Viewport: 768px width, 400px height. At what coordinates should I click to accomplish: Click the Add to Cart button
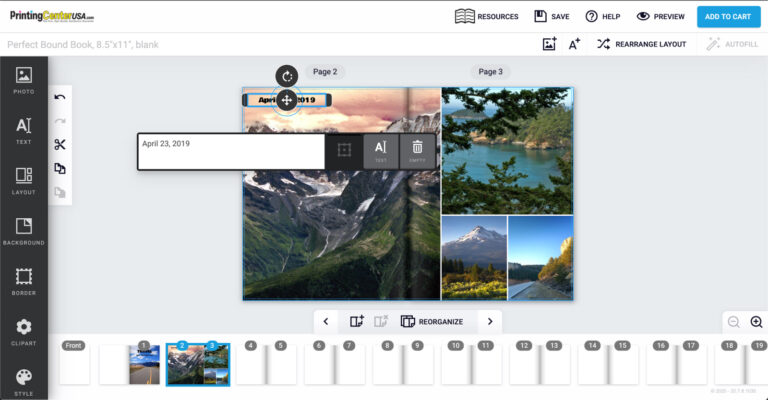728,16
